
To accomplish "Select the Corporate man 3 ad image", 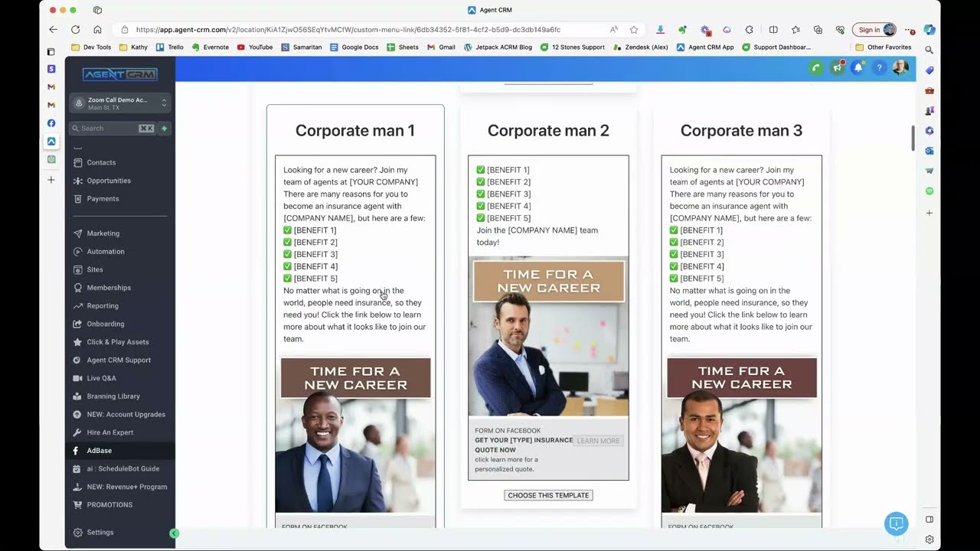I will pos(741,434).
